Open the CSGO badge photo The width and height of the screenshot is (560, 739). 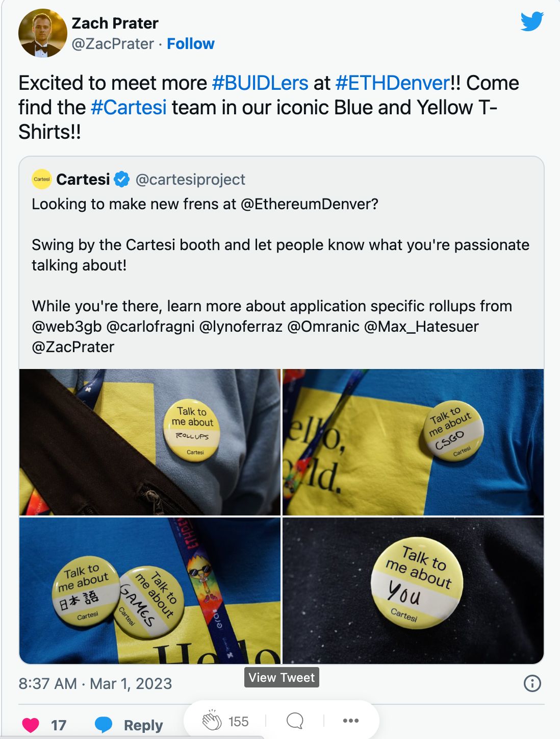(413, 442)
